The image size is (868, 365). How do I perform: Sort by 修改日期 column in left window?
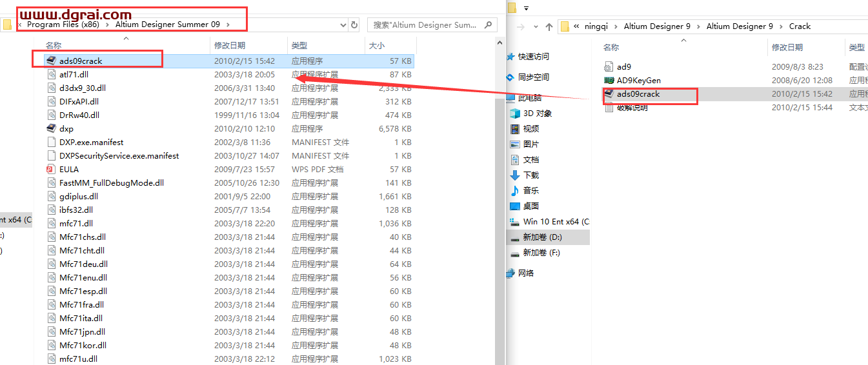[x=229, y=45]
